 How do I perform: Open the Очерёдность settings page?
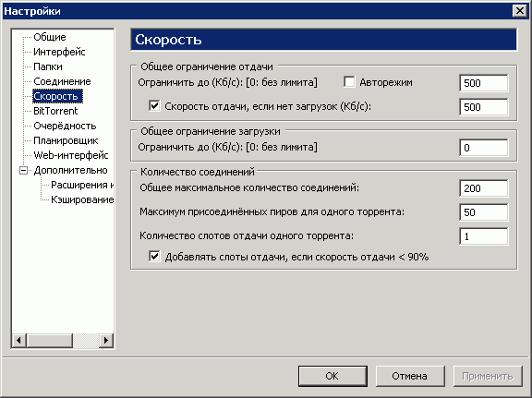pos(65,126)
